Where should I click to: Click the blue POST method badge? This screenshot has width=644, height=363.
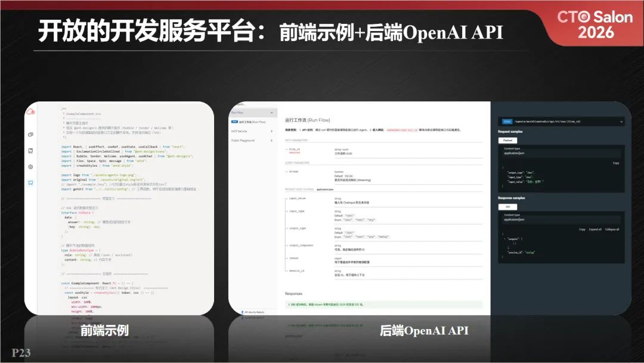tap(507, 122)
